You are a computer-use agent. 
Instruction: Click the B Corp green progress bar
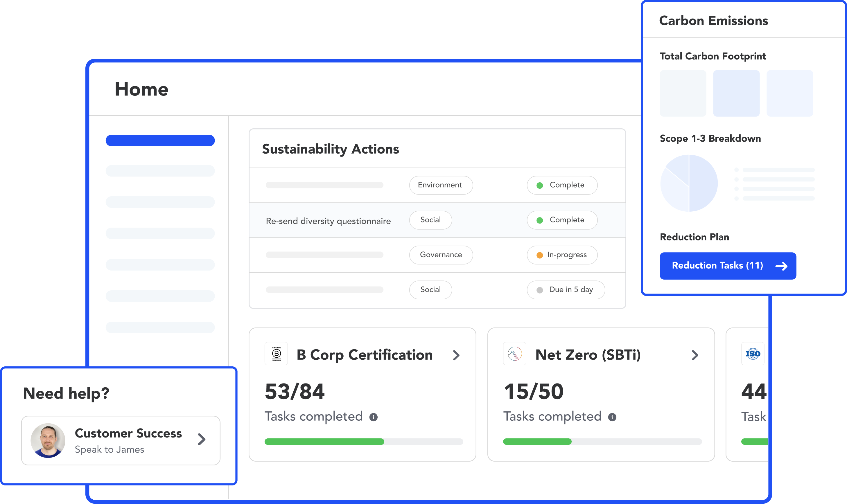coord(324,442)
